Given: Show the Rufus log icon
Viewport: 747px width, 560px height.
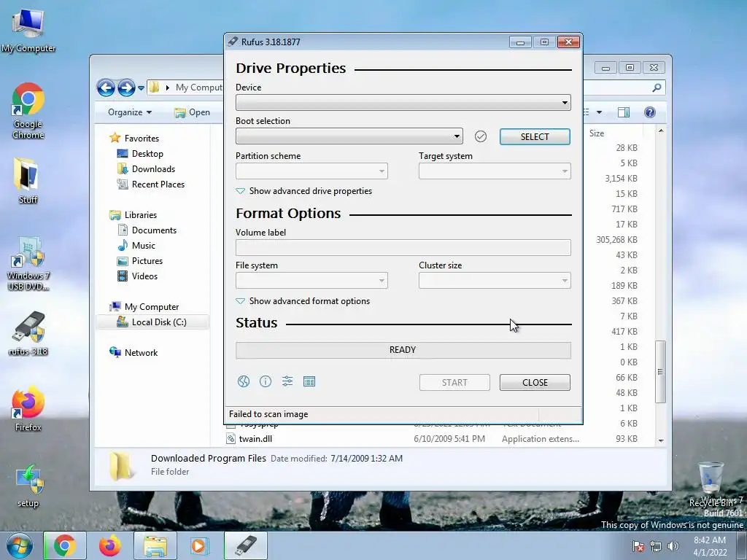Looking at the screenshot, I should (309, 381).
